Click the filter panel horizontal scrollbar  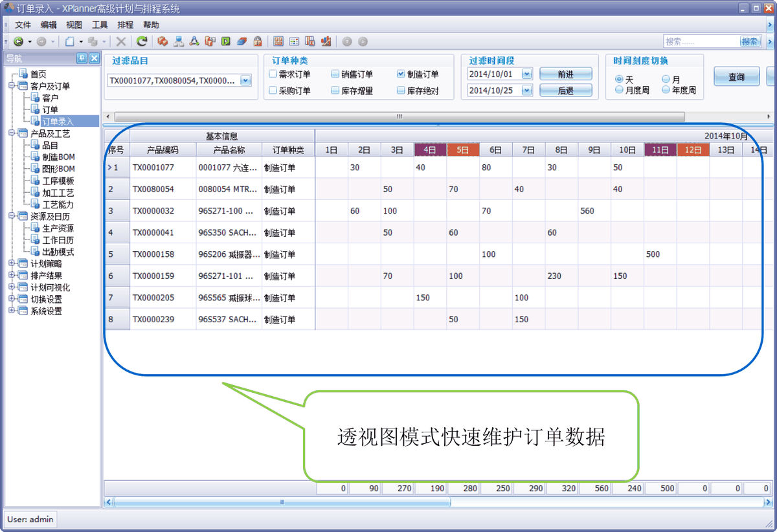tap(400, 116)
